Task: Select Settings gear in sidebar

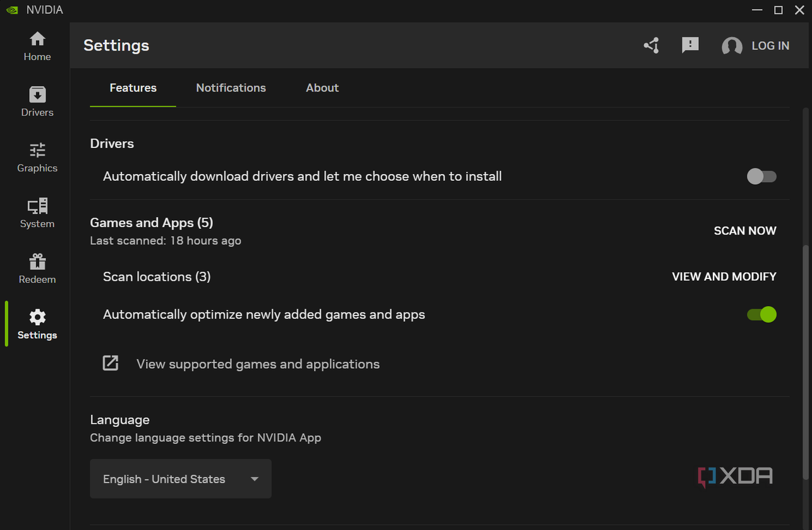Action: 37,325
